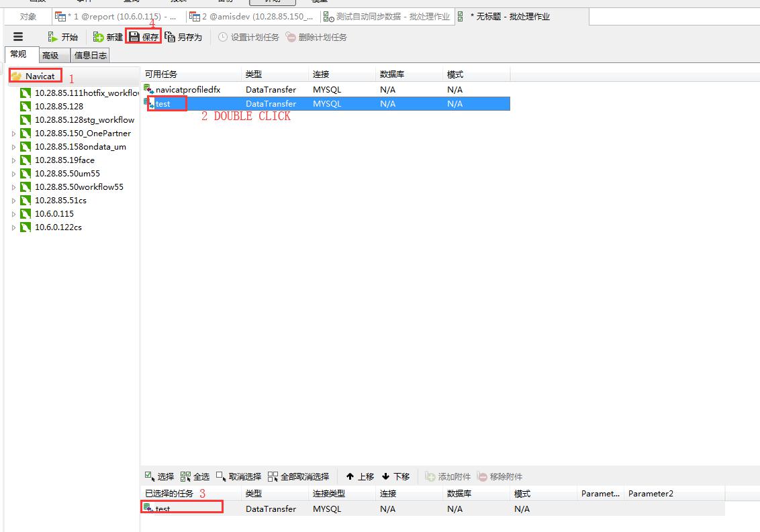
Task: Click the Save As (另存为) icon
Action: [170, 37]
